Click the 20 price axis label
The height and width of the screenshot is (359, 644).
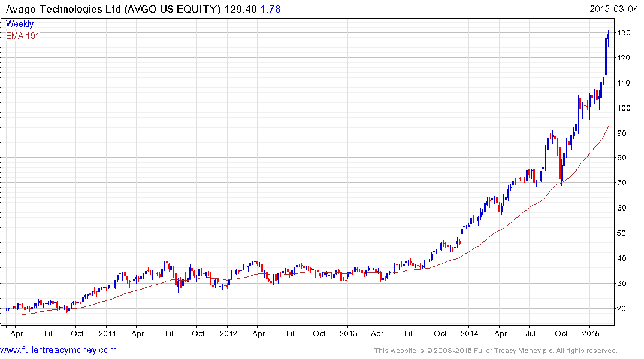[622, 309]
